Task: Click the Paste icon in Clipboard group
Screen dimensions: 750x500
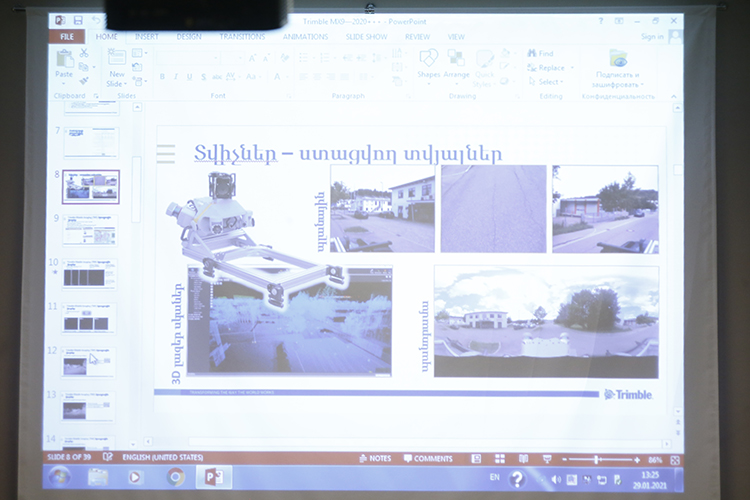Action: point(64,62)
